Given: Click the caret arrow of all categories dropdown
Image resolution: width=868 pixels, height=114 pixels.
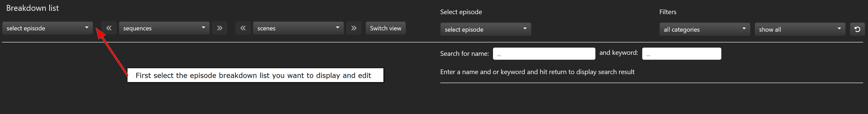Looking at the screenshot, I should 744,29.
